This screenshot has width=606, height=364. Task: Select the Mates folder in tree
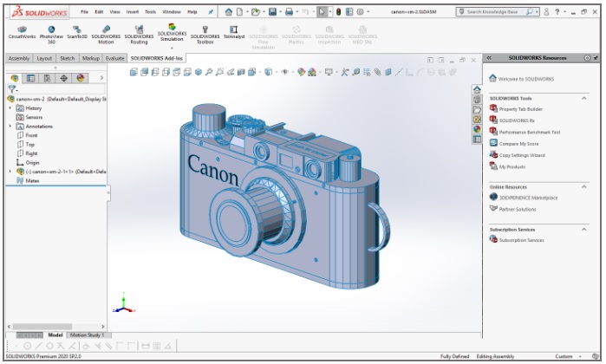point(28,180)
